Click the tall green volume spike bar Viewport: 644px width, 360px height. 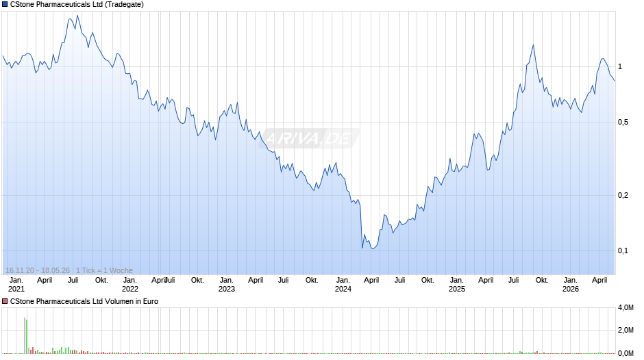point(27,336)
